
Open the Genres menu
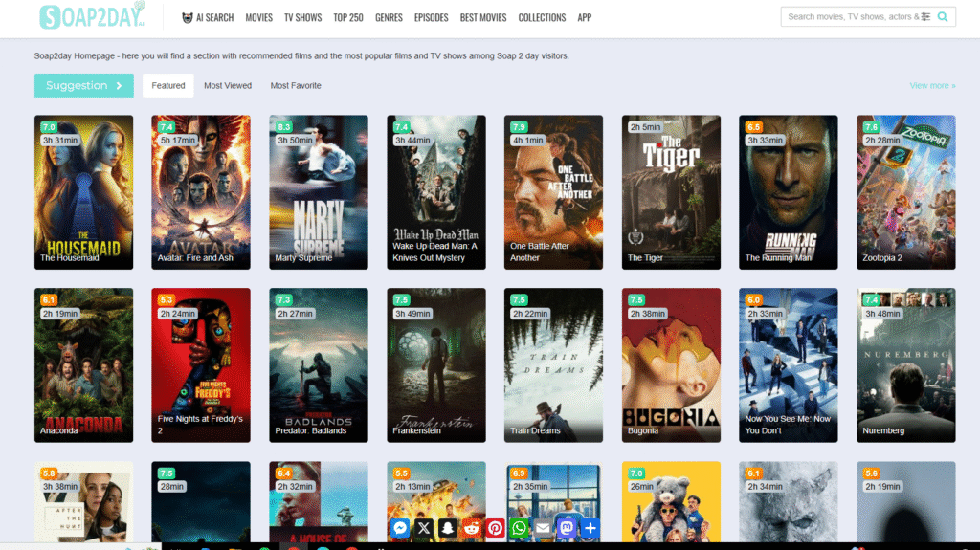[x=389, y=17]
